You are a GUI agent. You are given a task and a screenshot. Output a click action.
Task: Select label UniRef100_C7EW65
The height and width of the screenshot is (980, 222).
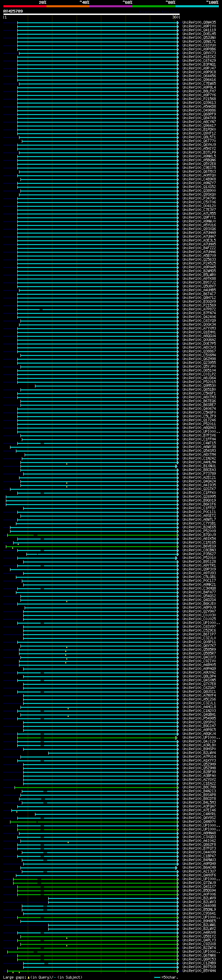click(x=199, y=84)
